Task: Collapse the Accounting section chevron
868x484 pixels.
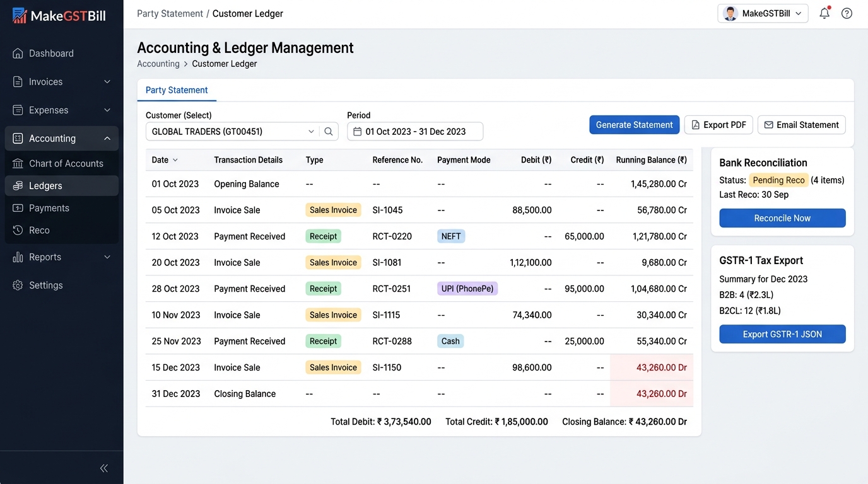Action: 107,139
